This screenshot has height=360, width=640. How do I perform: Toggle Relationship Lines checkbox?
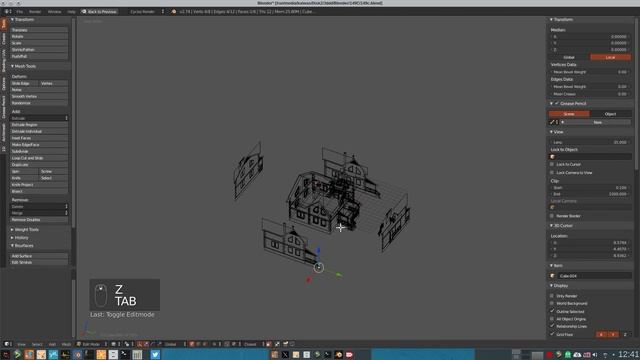tap(552, 326)
